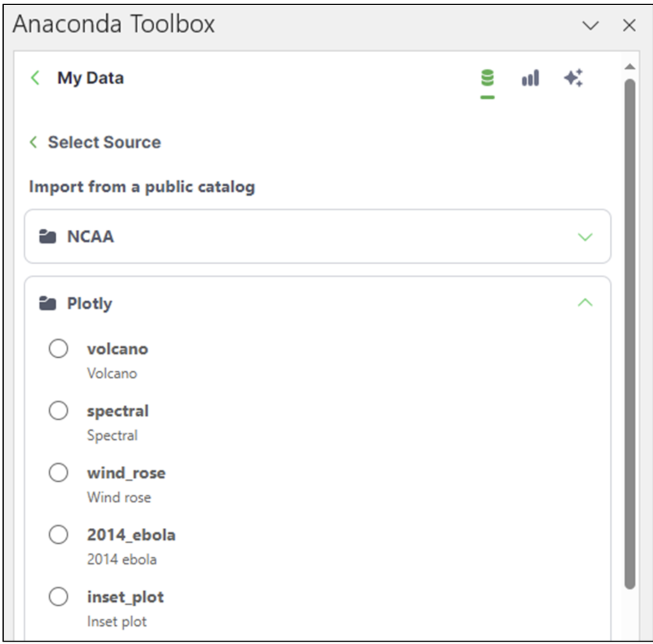Click the Select Source heading link
The height and width of the screenshot is (644, 653).
tap(104, 142)
